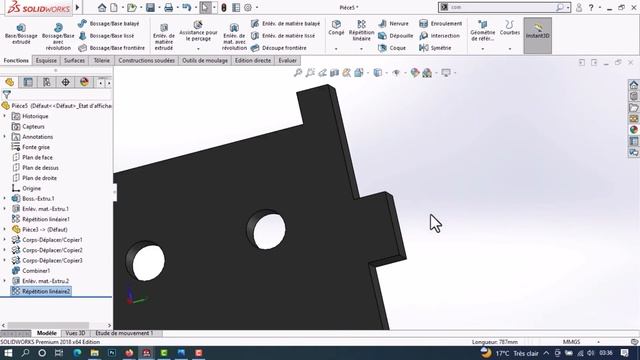This screenshot has height=360, width=640.
Task: Open dropdown under Courbes
Action: [x=509, y=49]
